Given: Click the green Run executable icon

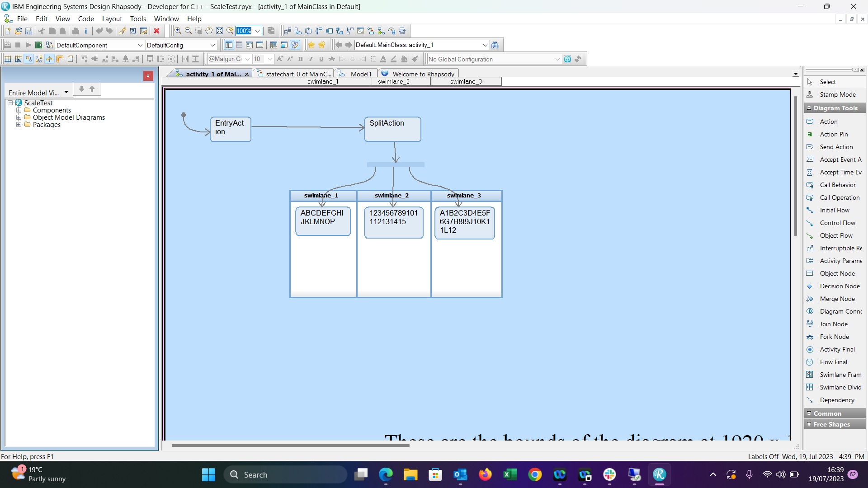Looking at the screenshot, I should (x=38, y=45).
